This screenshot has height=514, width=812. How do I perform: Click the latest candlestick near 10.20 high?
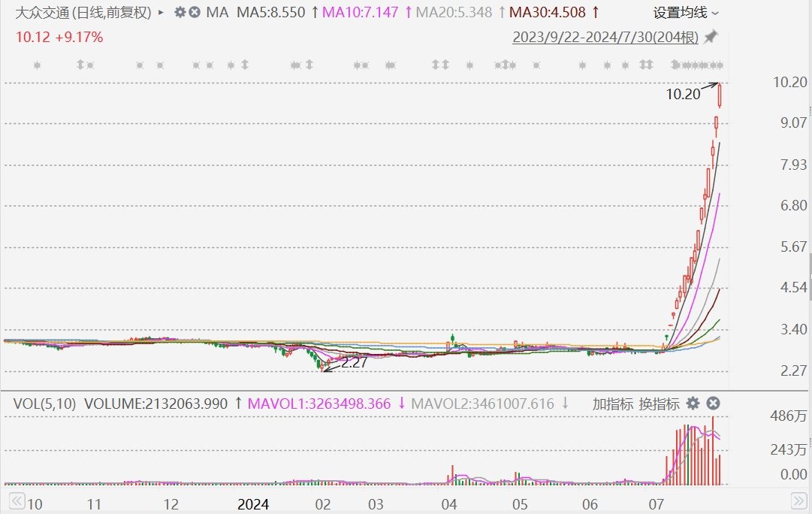(x=720, y=95)
